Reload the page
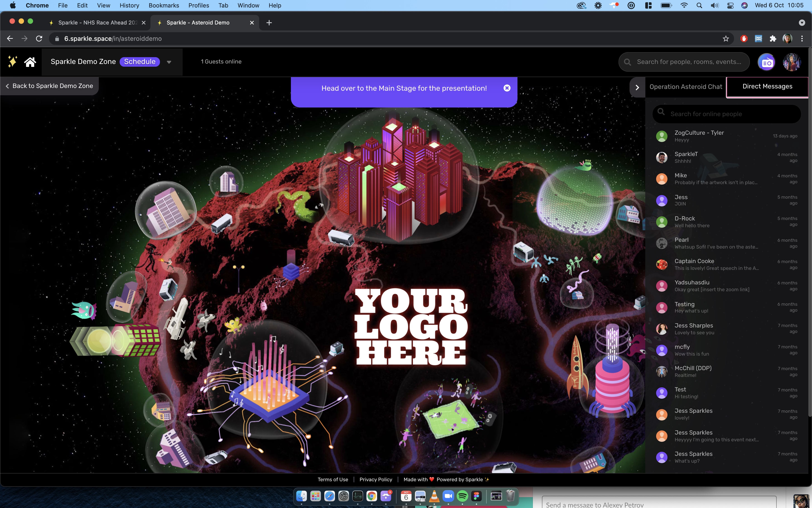This screenshot has height=508, width=812. [39, 39]
